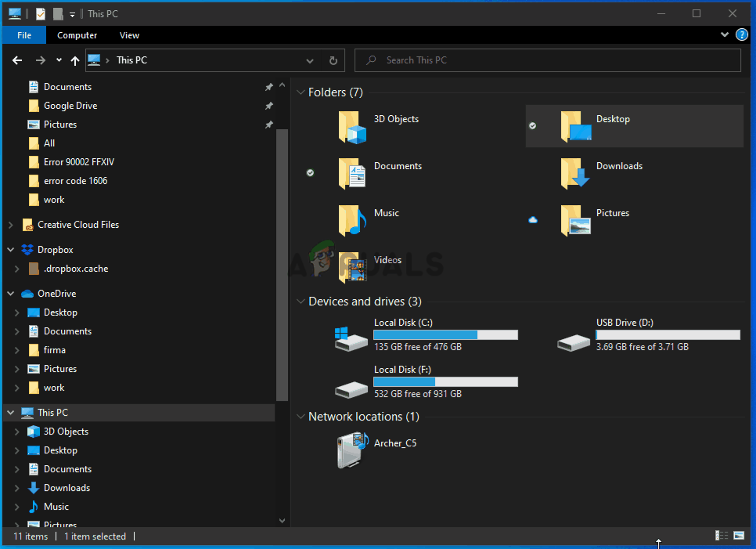Click the Help question mark icon

[x=742, y=35]
